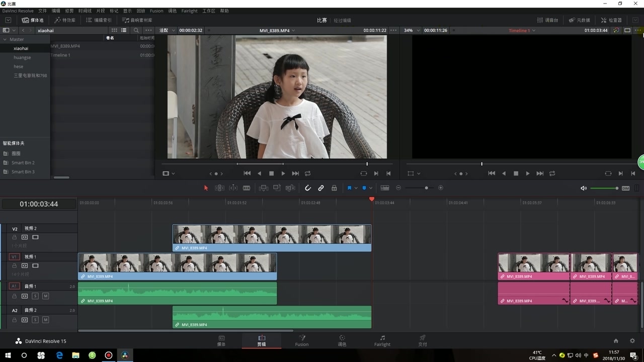Adjust the green volume slider
The height and width of the screenshot is (362, 644).
(x=604, y=188)
